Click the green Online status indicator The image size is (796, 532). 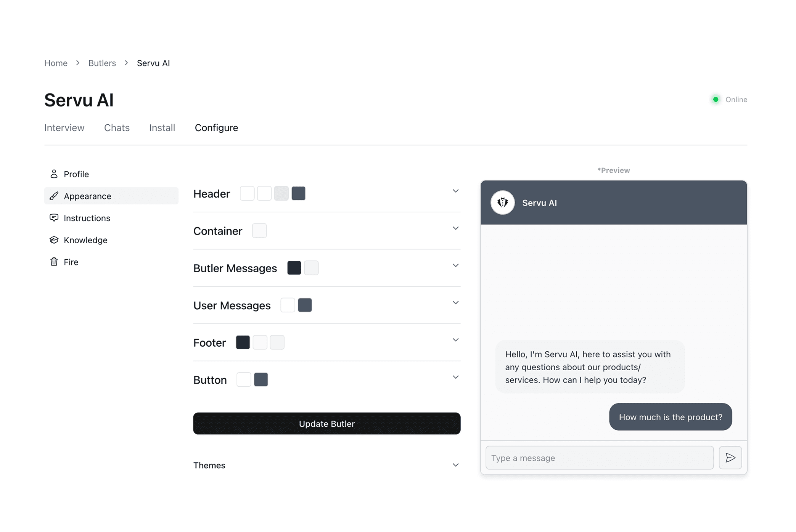coord(716,99)
